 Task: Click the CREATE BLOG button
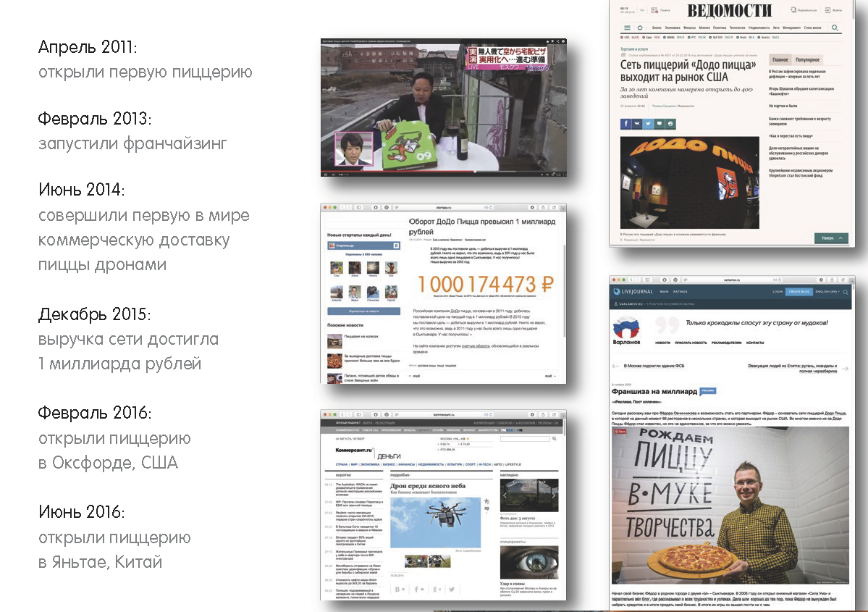(799, 291)
